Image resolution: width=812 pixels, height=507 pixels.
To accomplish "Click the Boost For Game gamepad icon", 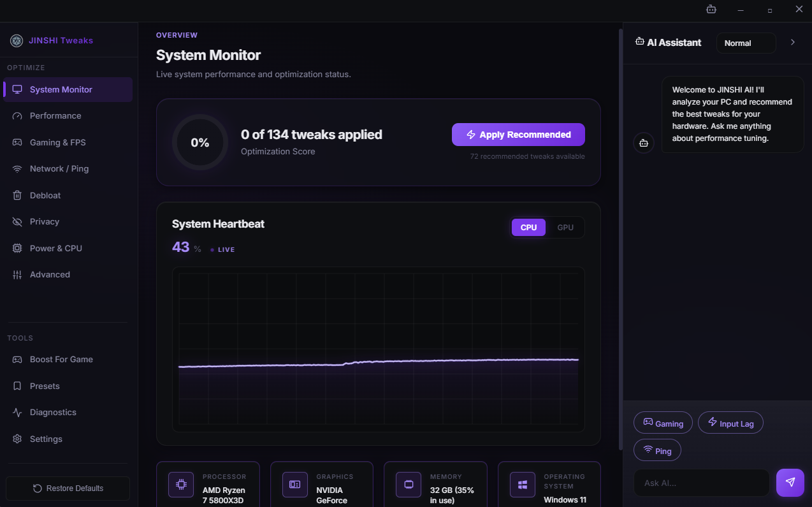I will (x=17, y=360).
